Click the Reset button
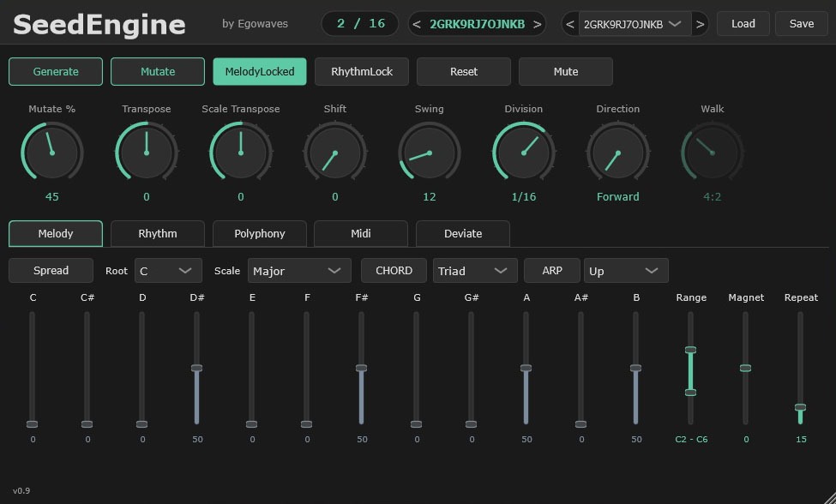The width and height of the screenshot is (836, 504). point(463,71)
